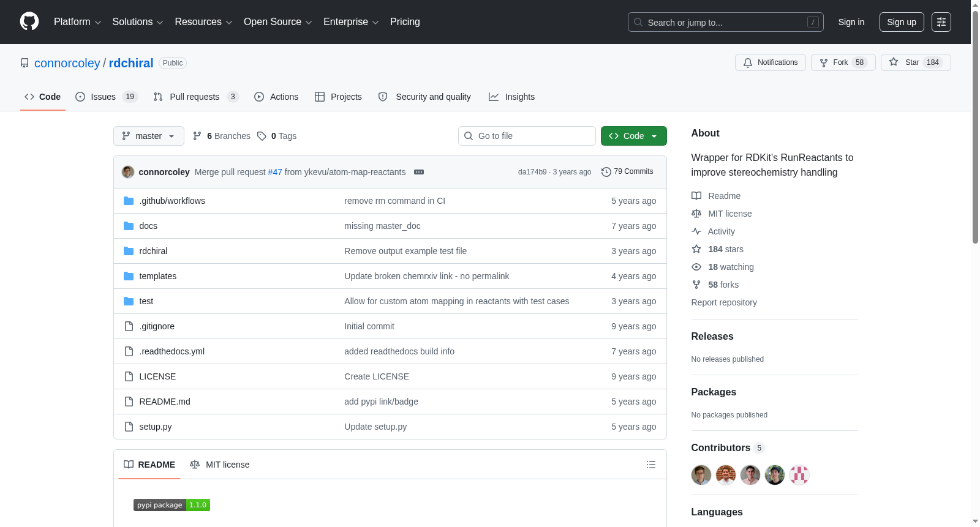Click the Sign in link

point(851,22)
